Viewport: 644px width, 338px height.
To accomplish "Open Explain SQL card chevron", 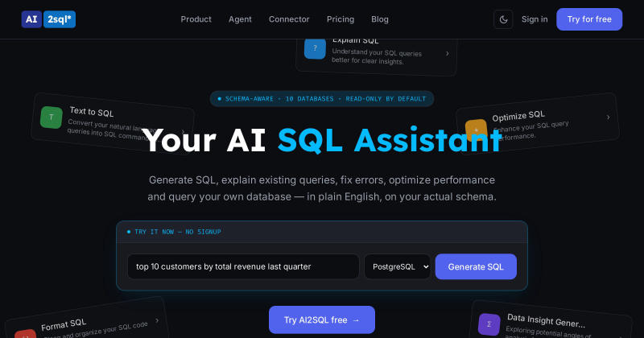I will pos(448,53).
